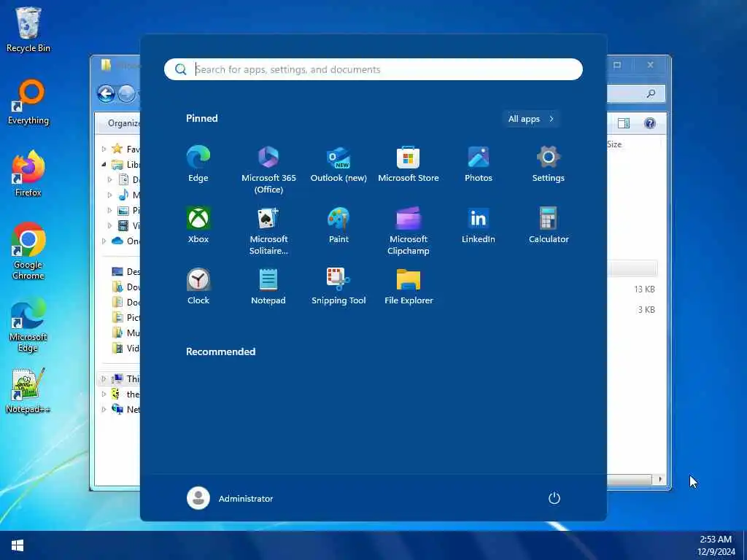The image size is (747, 560).
Task: Open Edge from pinned apps
Action: pyautogui.click(x=198, y=164)
